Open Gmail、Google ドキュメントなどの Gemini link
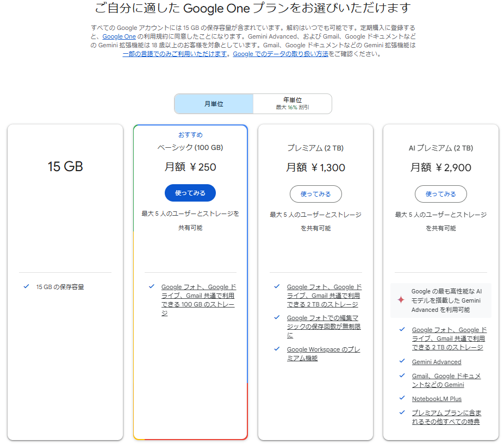The height and width of the screenshot is (445, 504). [446, 380]
